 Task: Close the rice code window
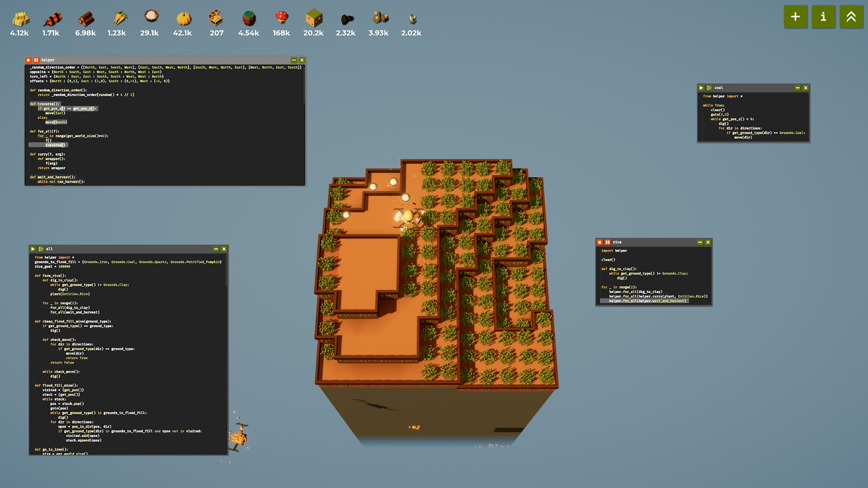pos(708,242)
